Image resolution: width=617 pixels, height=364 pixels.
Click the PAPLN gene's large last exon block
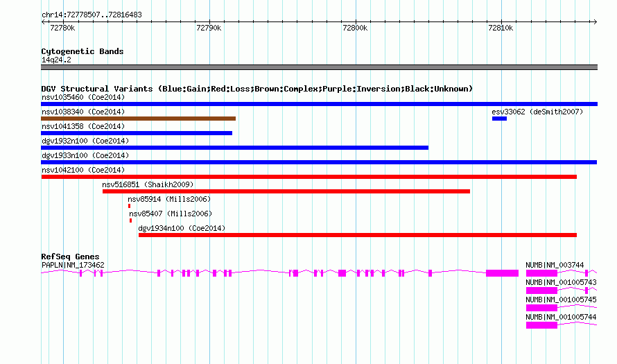[502, 273]
